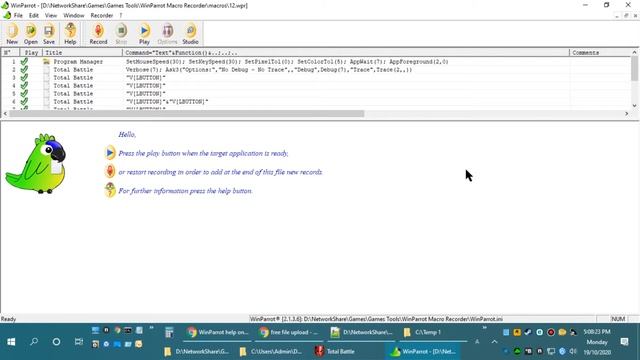This screenshot has height=360, width=640.
Task: Toggle play checkmark for row 6
Action: point(24,102)
